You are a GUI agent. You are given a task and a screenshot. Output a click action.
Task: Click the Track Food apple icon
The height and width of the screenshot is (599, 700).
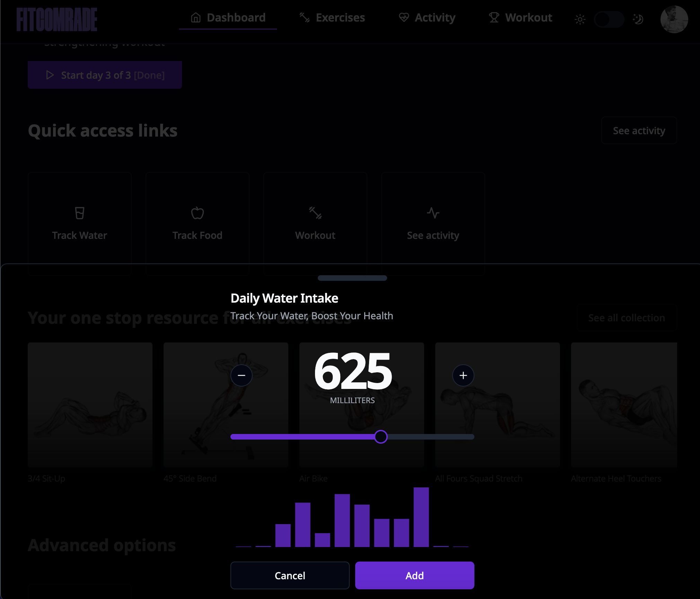(x=197, y=213)
